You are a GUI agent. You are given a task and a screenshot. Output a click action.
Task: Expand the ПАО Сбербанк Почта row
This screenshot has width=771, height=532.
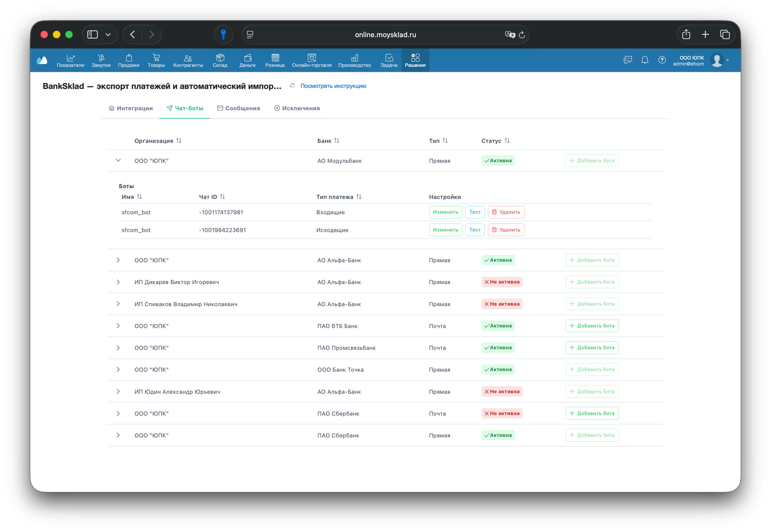coord(118,413)
